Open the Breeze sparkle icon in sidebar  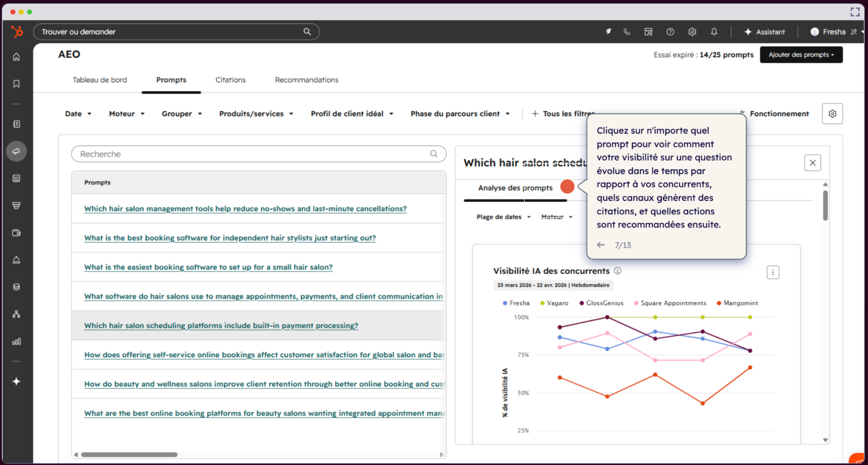click(16, 381)
